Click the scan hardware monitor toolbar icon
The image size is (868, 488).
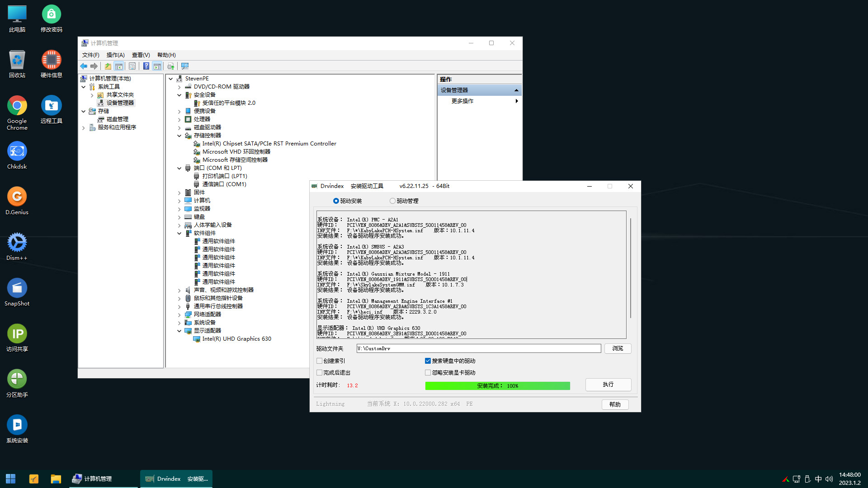(x=185, y=66)
